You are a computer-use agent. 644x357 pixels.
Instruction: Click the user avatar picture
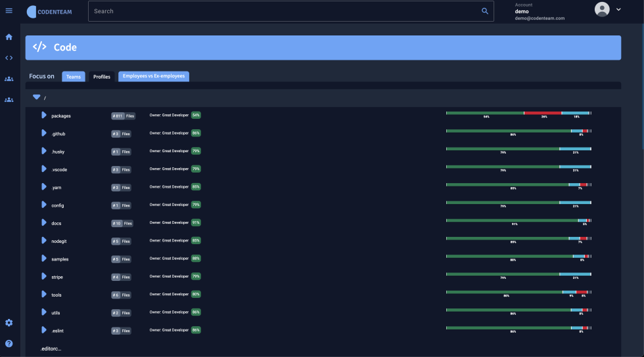click(602, 9)
